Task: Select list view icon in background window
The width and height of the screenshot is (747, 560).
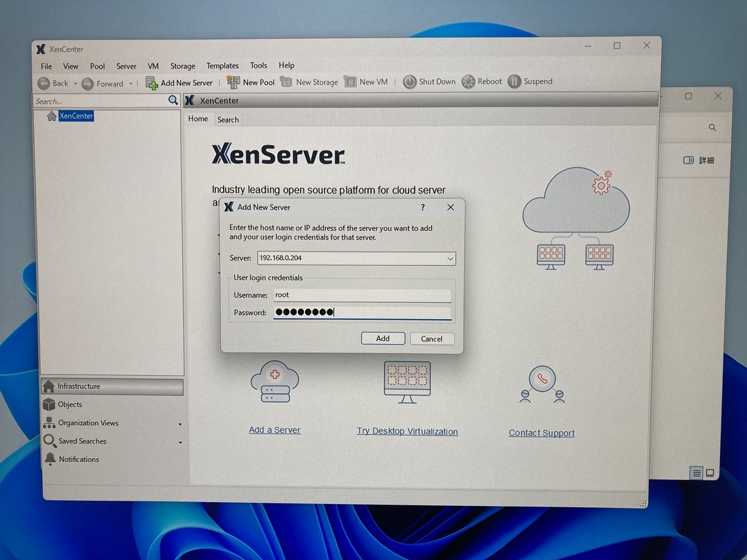Action: pos(697,473)
